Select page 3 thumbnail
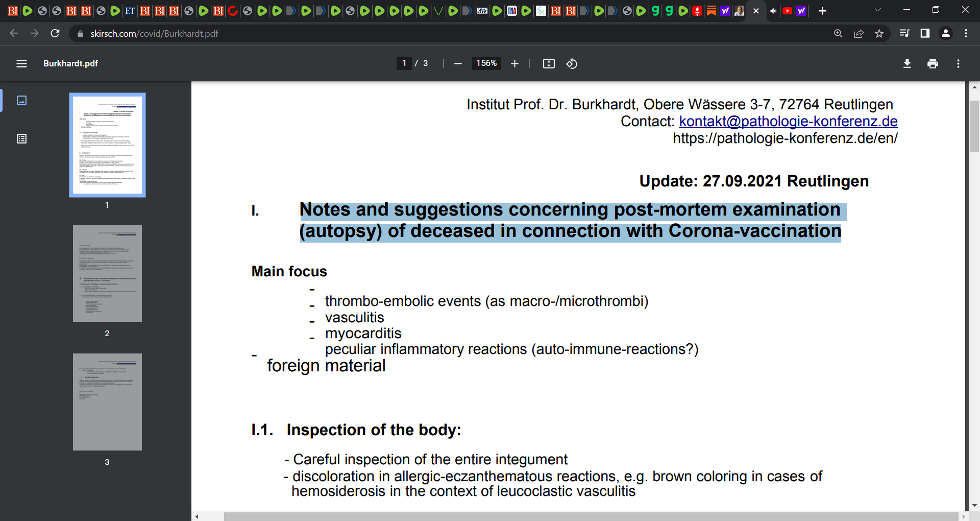The width and height of the screenshot is (980, 521). coord(107,402)
